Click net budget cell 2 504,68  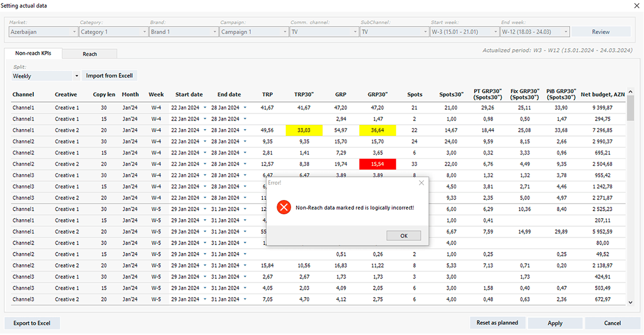602,164
